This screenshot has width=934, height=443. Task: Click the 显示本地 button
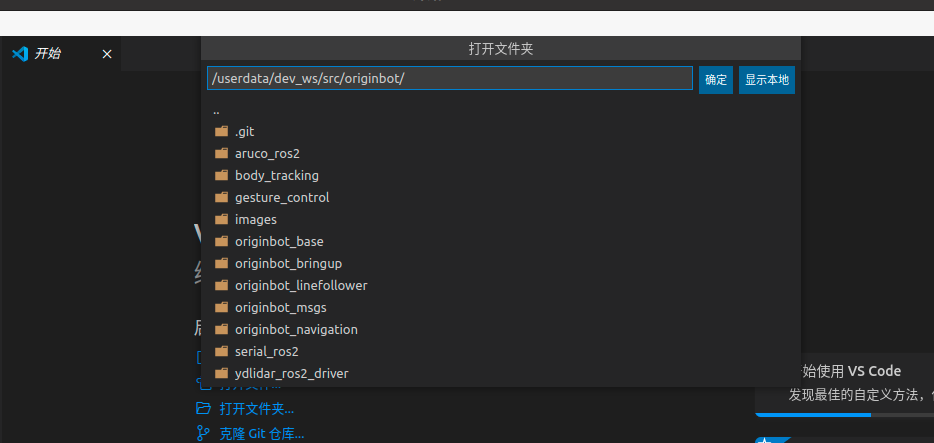point(766,79)
